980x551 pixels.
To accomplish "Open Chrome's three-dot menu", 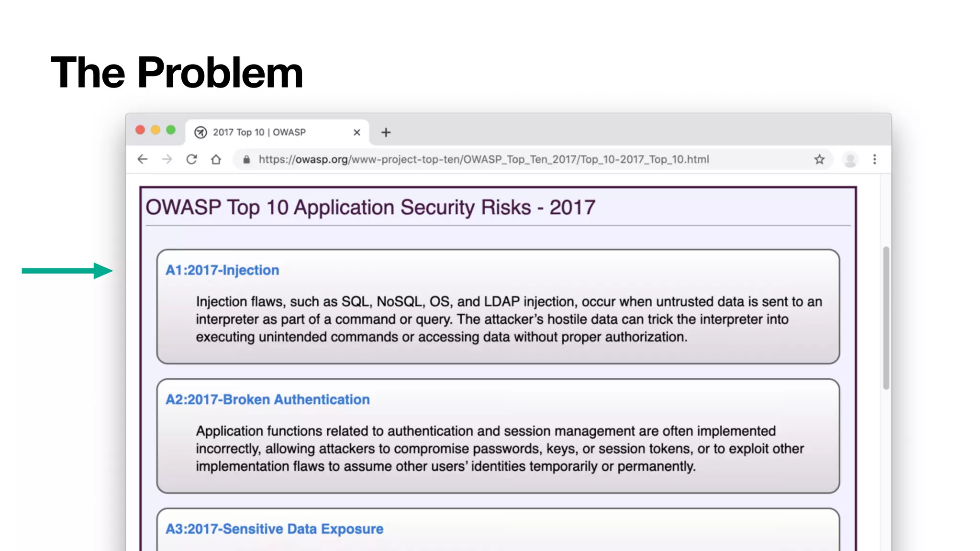I will click(874, 159).
